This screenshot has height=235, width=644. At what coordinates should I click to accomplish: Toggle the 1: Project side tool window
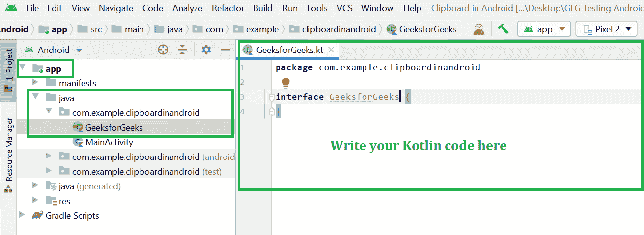(8, 69)
